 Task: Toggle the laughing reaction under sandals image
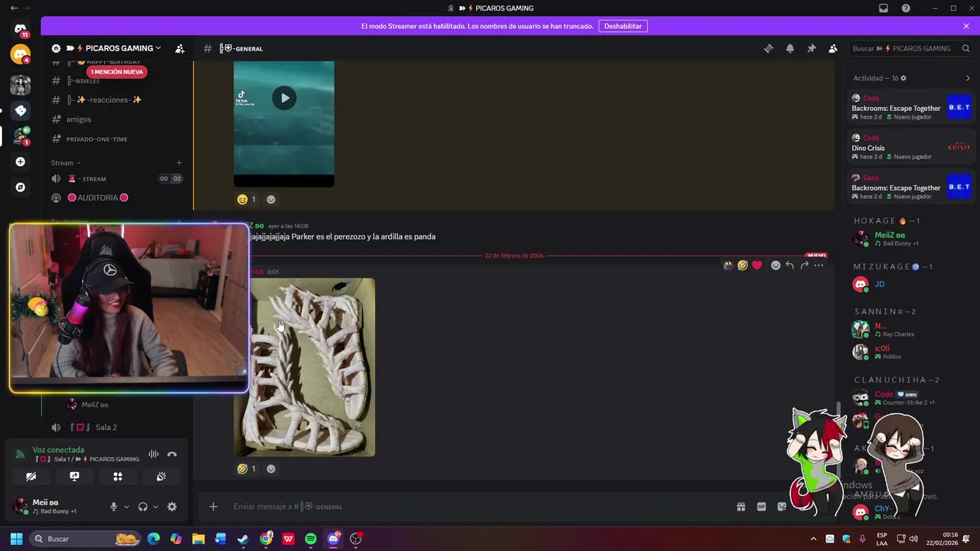click(x=247, y=468)
